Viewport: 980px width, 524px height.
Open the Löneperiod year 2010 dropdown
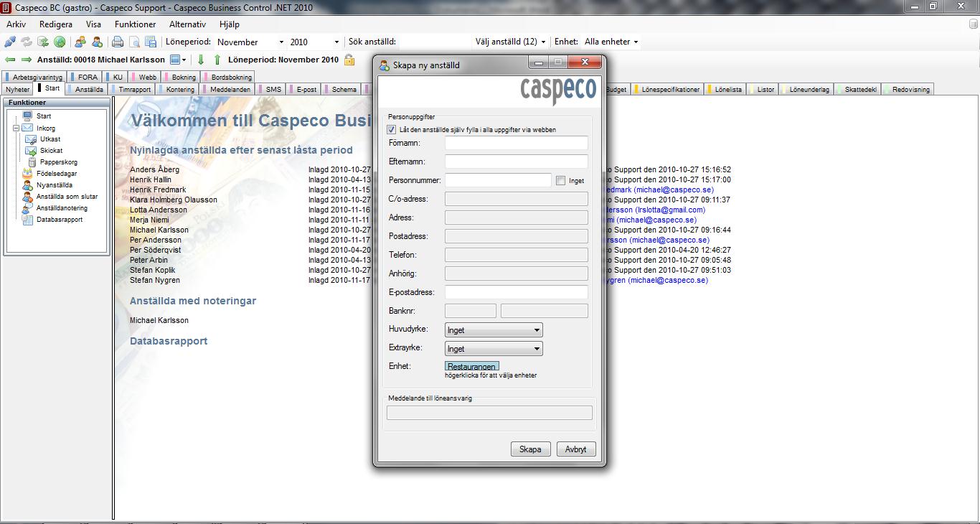pos(336,42)
